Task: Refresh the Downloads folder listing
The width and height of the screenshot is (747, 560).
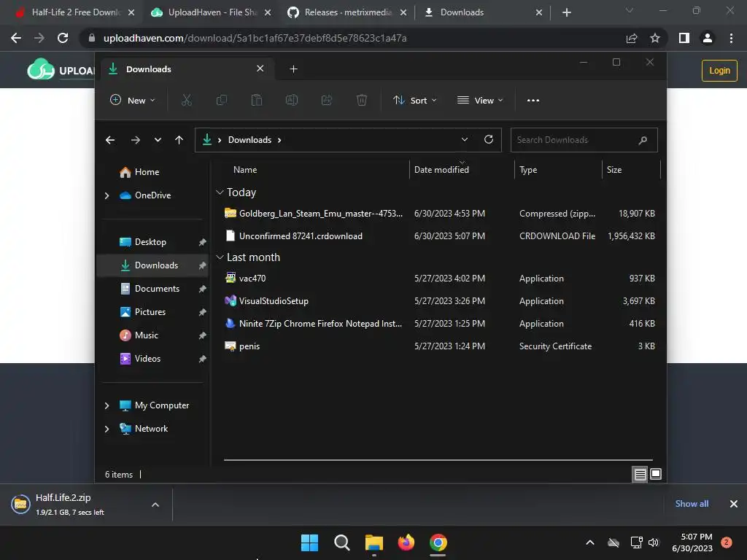Action: coord(488,139)
